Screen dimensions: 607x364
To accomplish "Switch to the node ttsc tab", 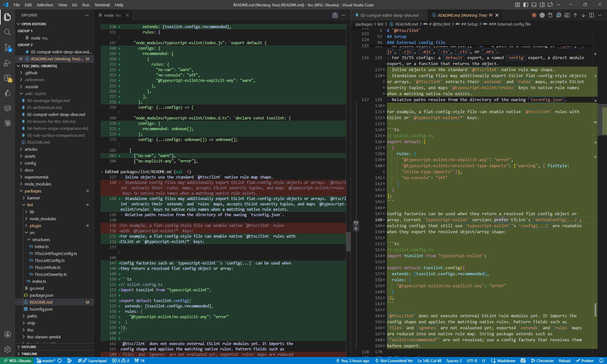I will click(113, 15).
